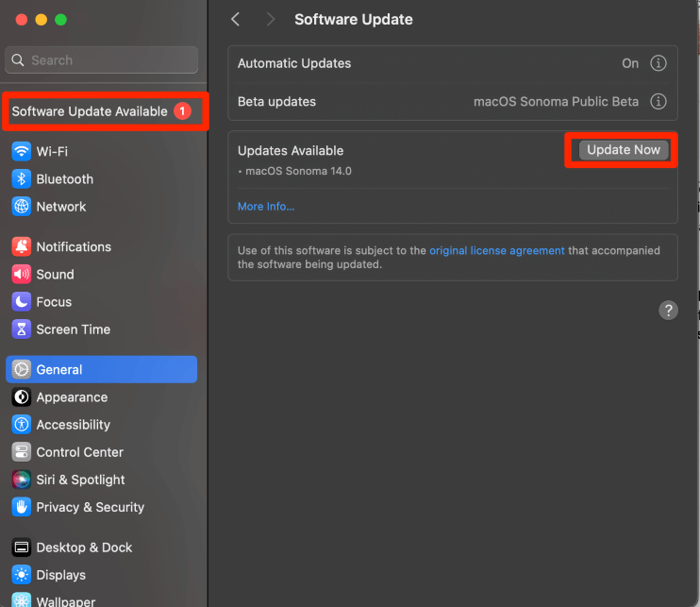Open Siri & Spotlight icon
The image size is (700, 607).
tap(21, 480)
